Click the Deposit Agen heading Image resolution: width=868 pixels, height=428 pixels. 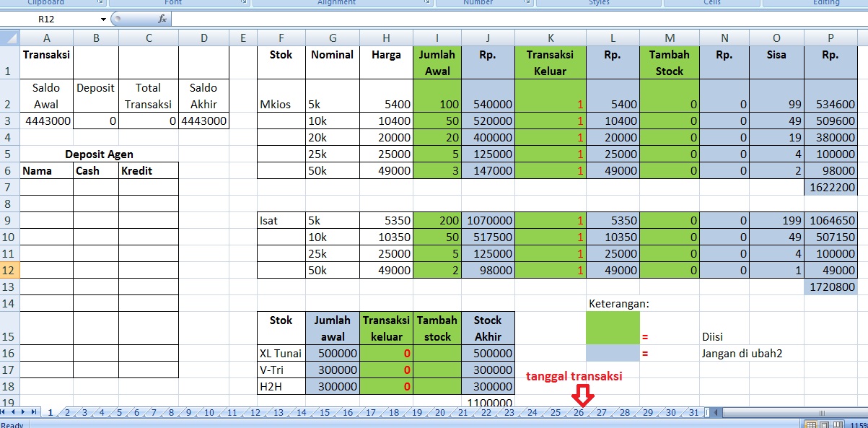[x=99, y=154]
